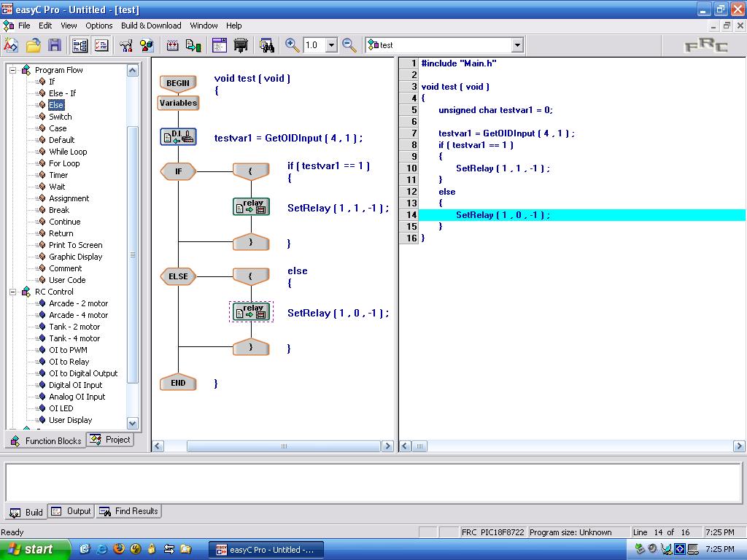Open the Edit menu
This screenshot has height=560, width=747.
(x=45, y=26)
